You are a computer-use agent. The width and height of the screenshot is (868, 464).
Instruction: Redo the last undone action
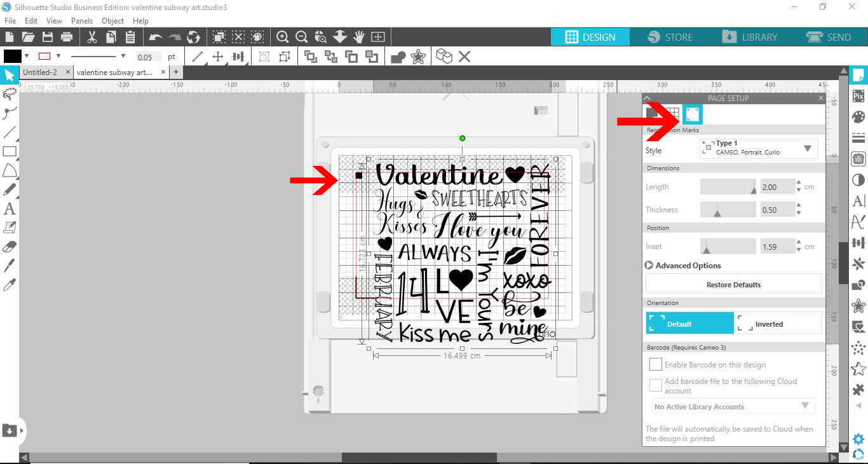(174, 37)
